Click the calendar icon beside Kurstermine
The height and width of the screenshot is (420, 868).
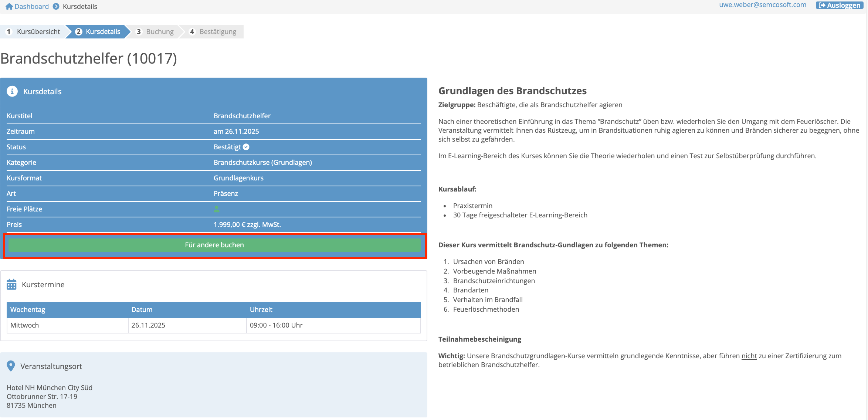12,284
